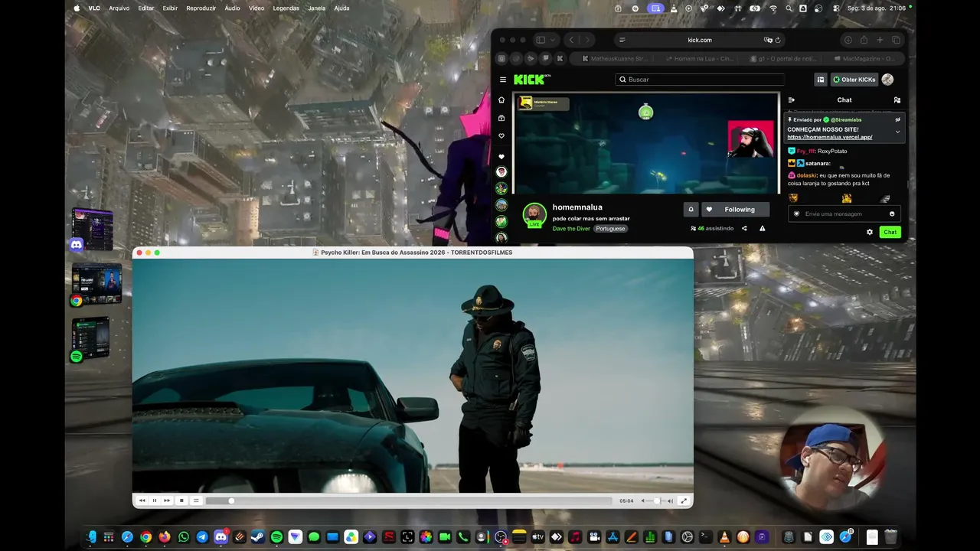Viewport: 980px width, 551px height.
Task: Select the Spotify Stage Manager thumbnail
Action: pos(90,337)
